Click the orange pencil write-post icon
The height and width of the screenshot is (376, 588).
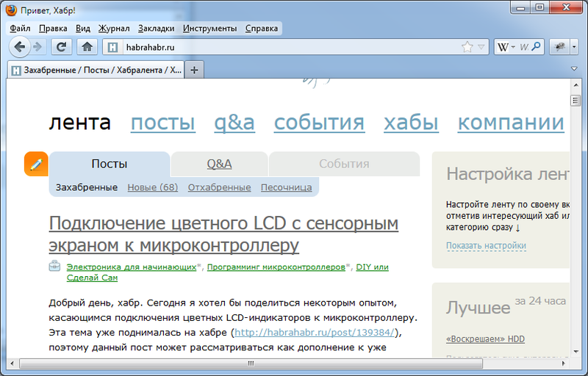click(36, 164)
